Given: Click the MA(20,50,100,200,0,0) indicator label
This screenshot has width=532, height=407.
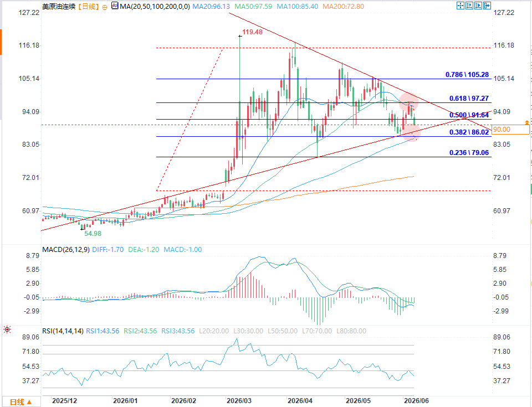Looking at the screenshot, I should (155, 7).
